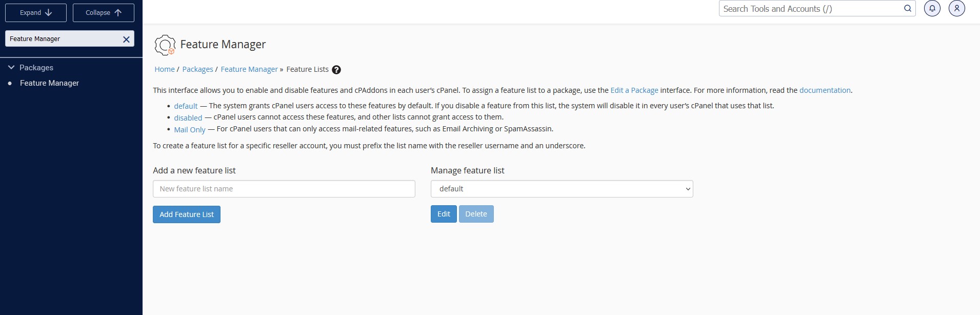Click the help question mark icon

[x=336, y=70]
